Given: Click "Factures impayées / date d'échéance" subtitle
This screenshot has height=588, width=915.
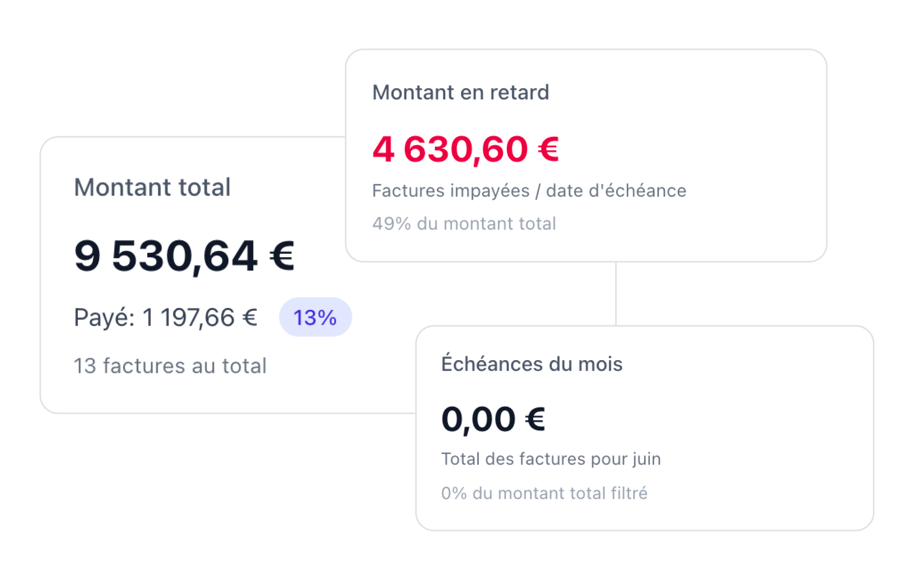Looking at the screenshot, I should point(529,191).
